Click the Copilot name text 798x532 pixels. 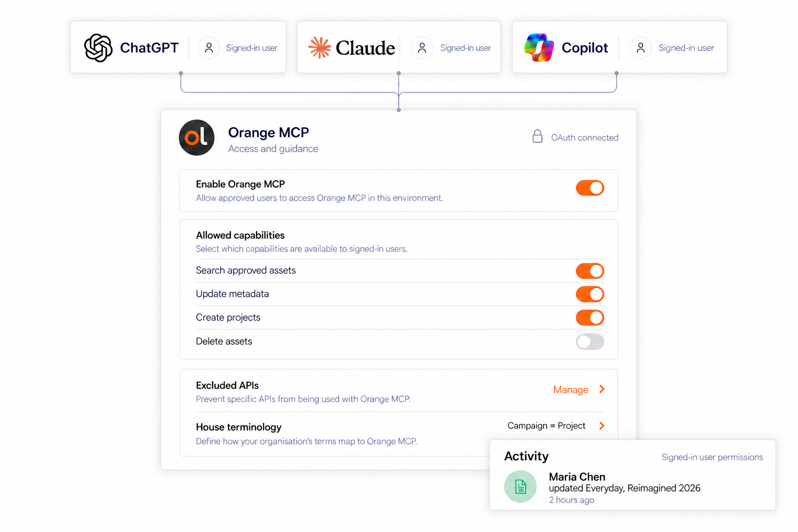[x=584, y=48]
